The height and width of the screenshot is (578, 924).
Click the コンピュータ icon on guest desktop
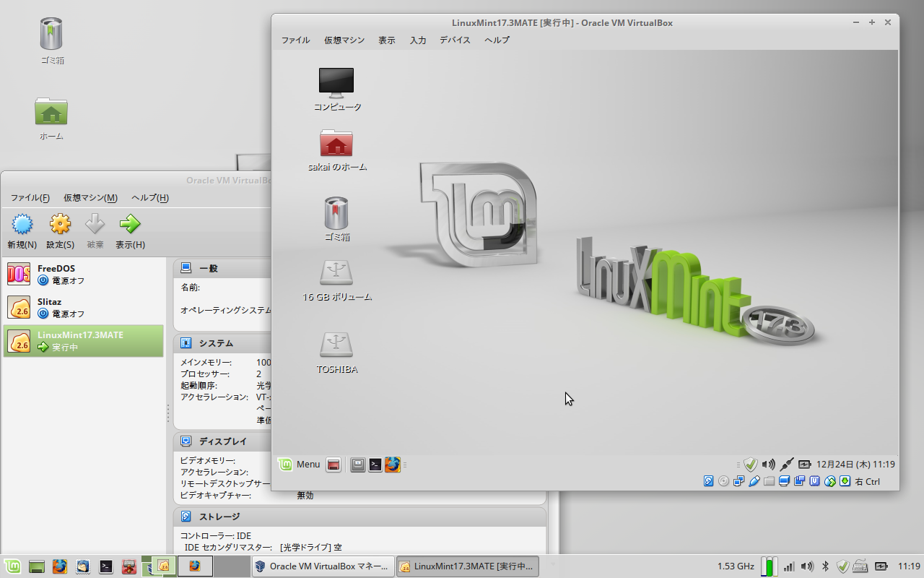(x=336, y=82)
